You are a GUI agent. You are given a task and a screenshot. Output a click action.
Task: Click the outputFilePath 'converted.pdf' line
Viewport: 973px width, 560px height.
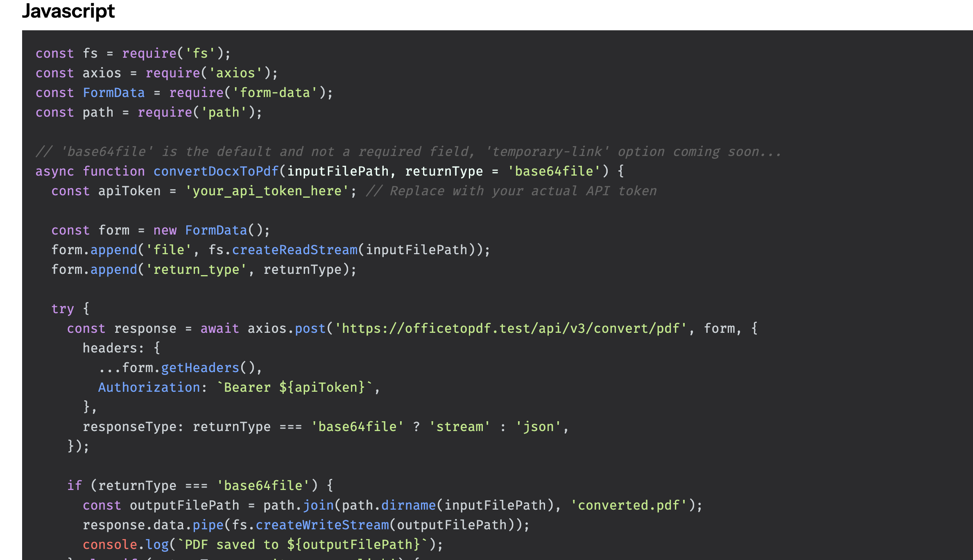tap(393, 506)
